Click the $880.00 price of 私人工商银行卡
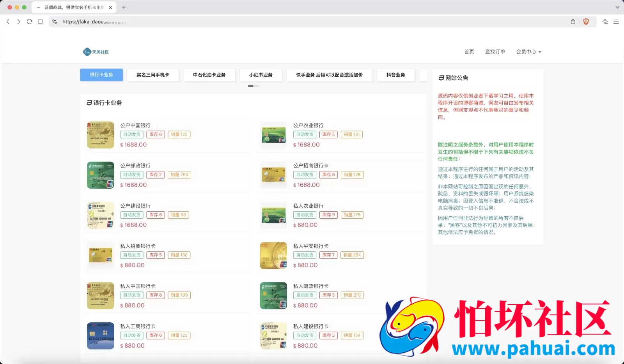Screen dimensions: 624x364 click(133, 346)
